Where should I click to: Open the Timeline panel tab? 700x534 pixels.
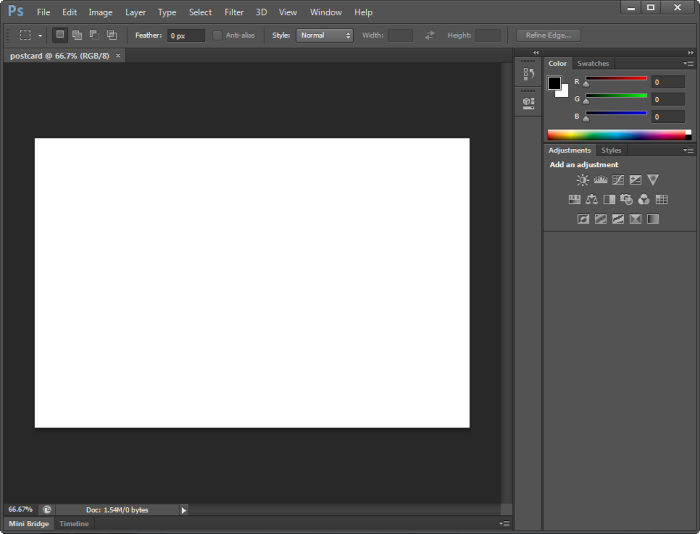(x=74, y=524)
